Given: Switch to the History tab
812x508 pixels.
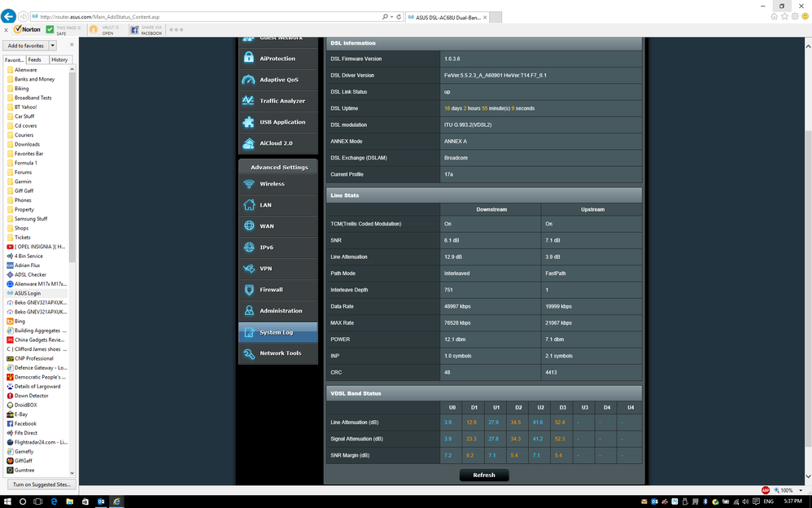Looking at the screenshot, I should [x=59, y=59].
